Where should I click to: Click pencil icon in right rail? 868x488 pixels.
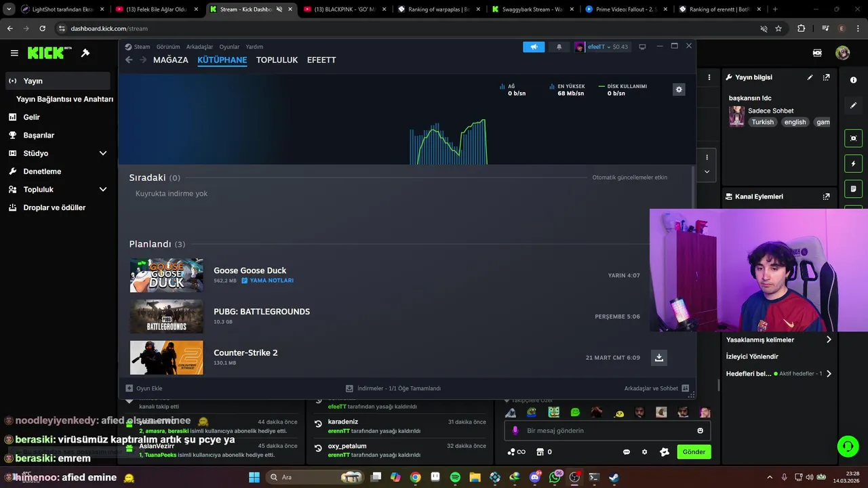click(x=853, y=105)
